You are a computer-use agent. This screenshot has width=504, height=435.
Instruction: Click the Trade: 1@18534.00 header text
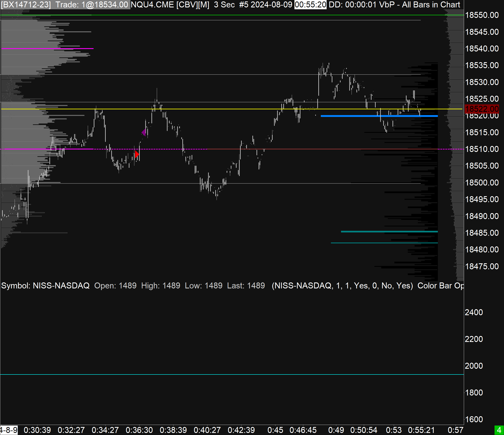(x=92, y=5)
